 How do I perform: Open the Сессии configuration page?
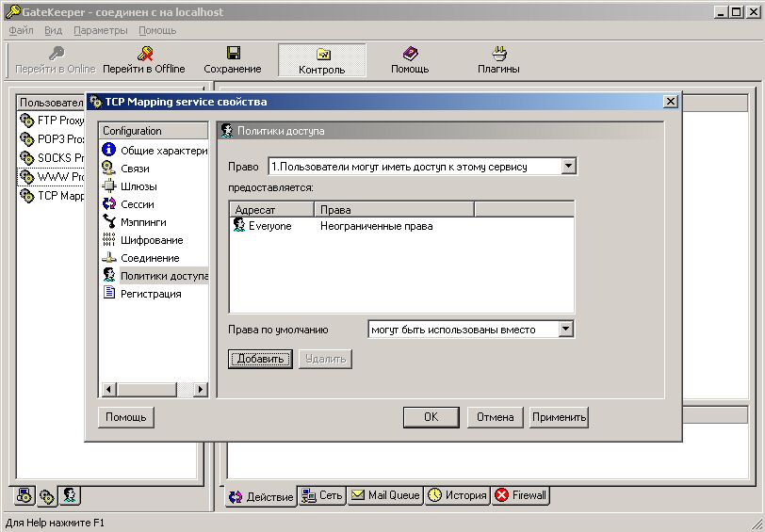point(128,204)
